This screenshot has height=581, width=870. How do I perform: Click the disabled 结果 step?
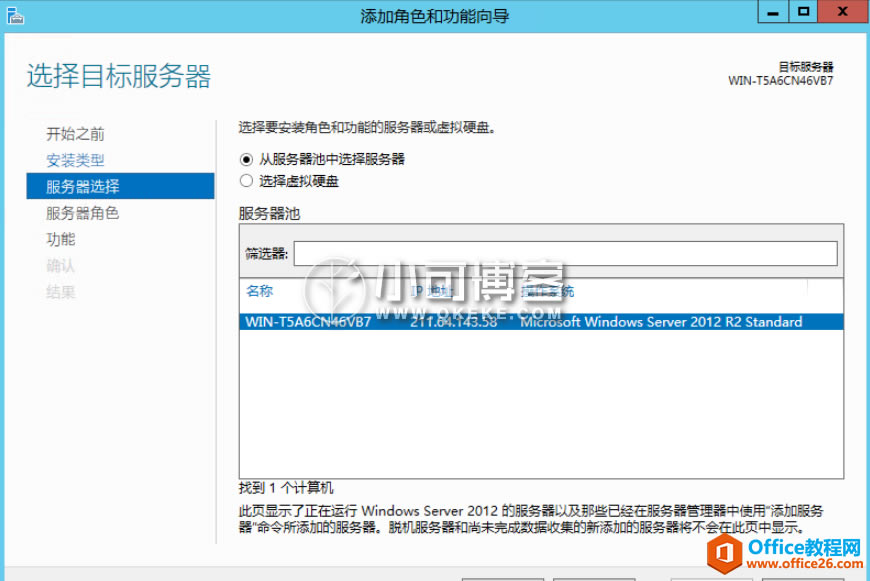coord(60,292)
